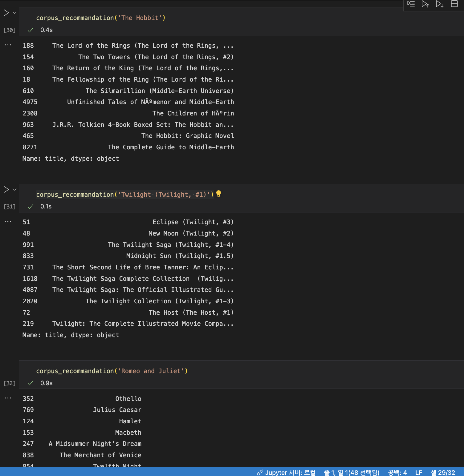Open output options ellipsis for cell 31
The width and height of the screenshot is (464, 476).
click(x=8, y=221)
